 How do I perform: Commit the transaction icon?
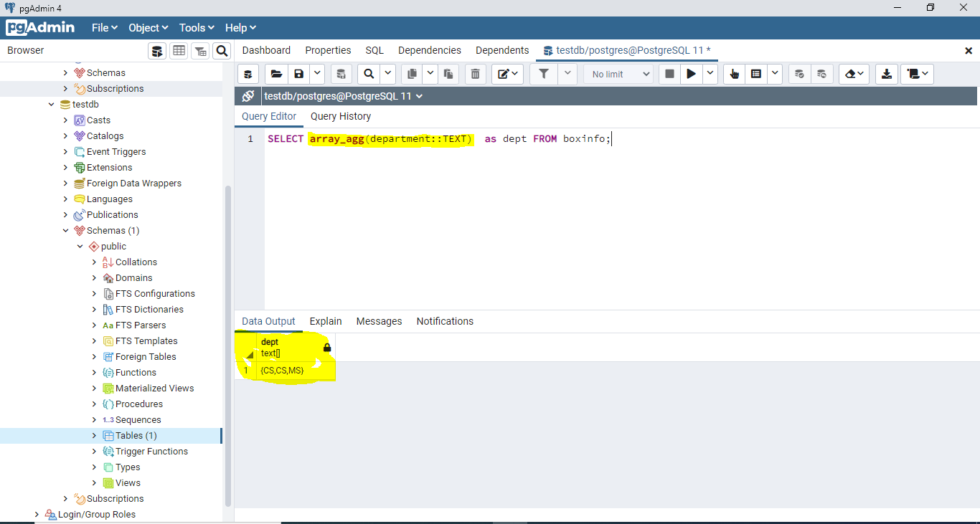tap(798, 74)
